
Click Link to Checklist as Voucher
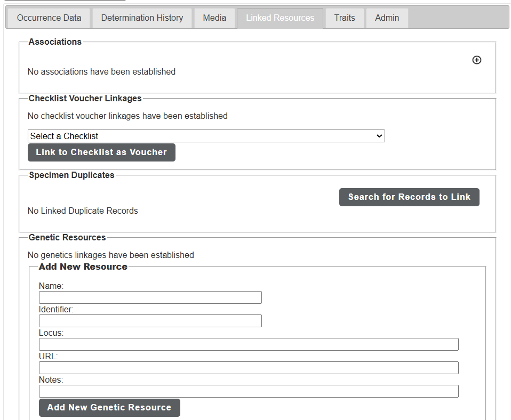(101, 152)
